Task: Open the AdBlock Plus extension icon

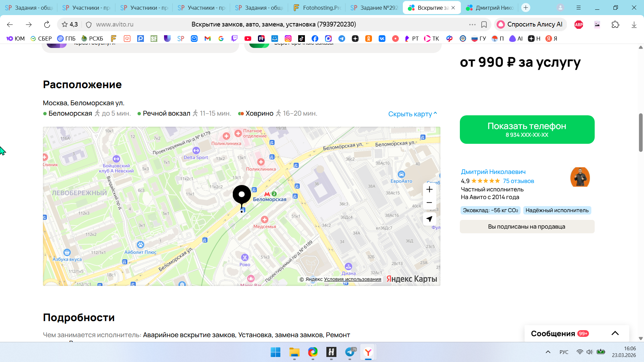Action: (579, 24)
